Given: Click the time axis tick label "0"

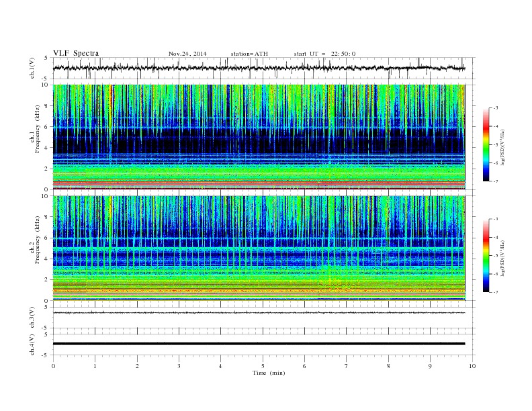Looking at the screenshot, I should coord(53,366).
